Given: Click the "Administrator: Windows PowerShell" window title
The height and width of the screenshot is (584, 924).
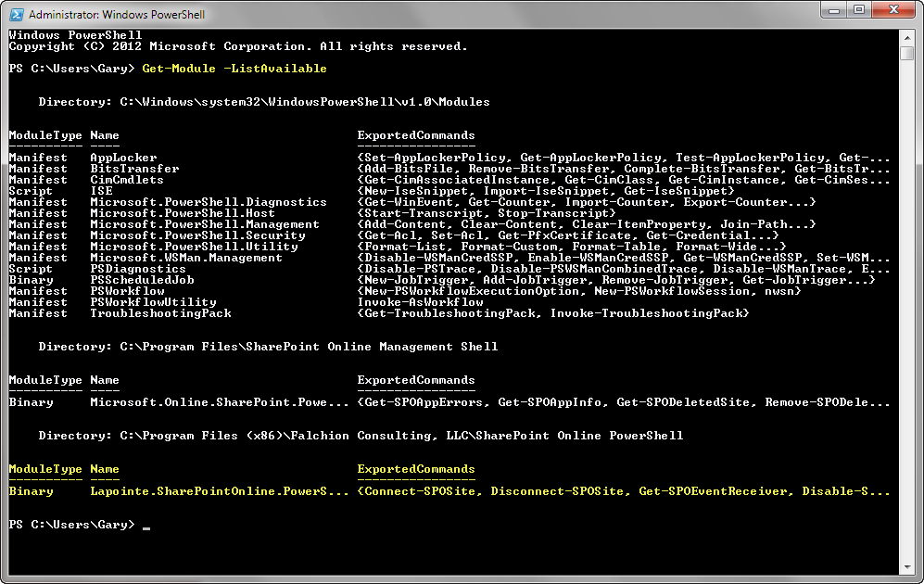Looking at the screenshot, I should [117, 14].
